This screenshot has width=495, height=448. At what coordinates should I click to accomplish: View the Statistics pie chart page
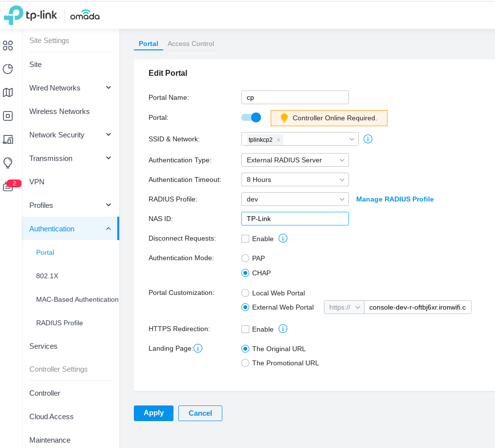click(x=7, y=68)
